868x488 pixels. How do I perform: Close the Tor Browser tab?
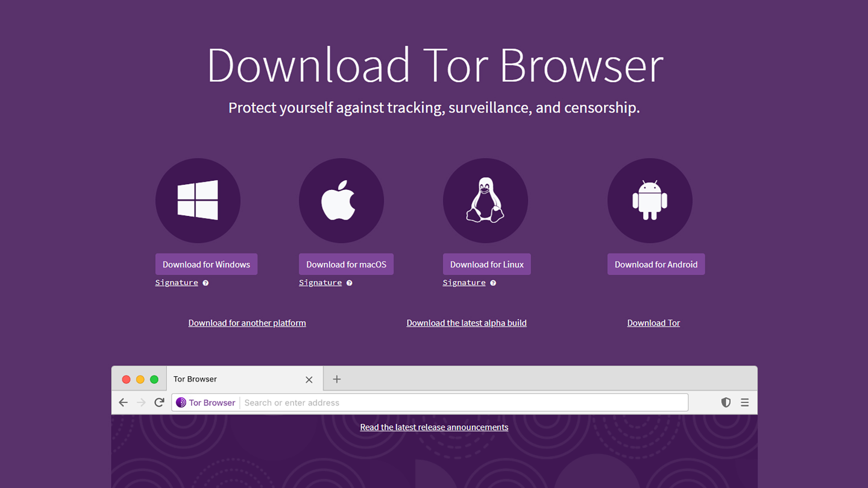[x=309, y=380]
